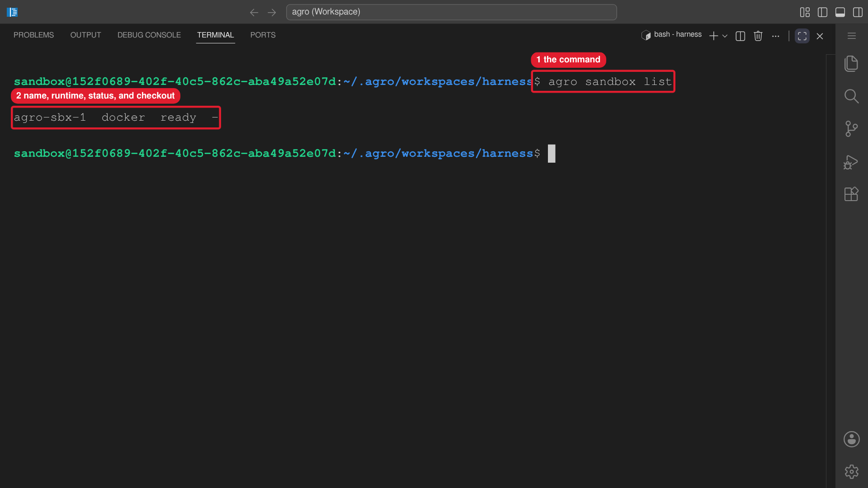The width and height of the screenshot is (868, 488).
Task: Click the application icon in title bar
Action: [x=12, y=12]
